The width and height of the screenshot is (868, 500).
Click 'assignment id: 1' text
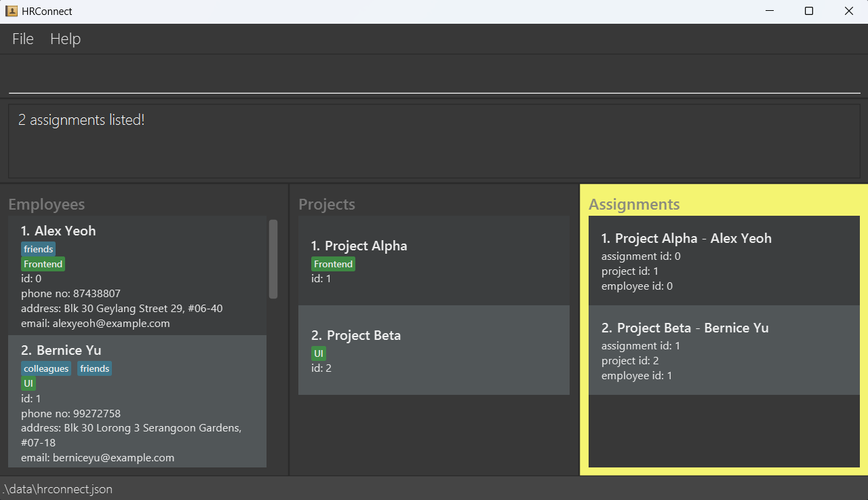point(641,346)
